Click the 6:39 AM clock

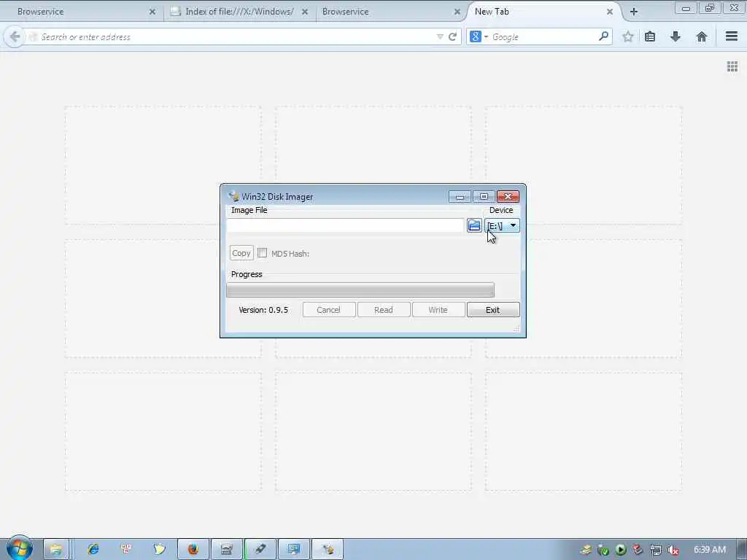coord(709,550)
